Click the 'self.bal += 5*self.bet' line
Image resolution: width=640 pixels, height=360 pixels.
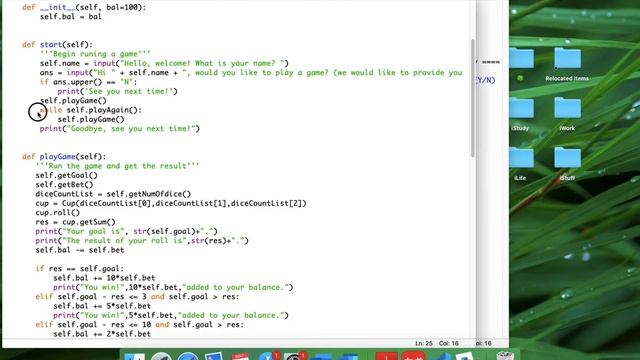pos(102,306)
